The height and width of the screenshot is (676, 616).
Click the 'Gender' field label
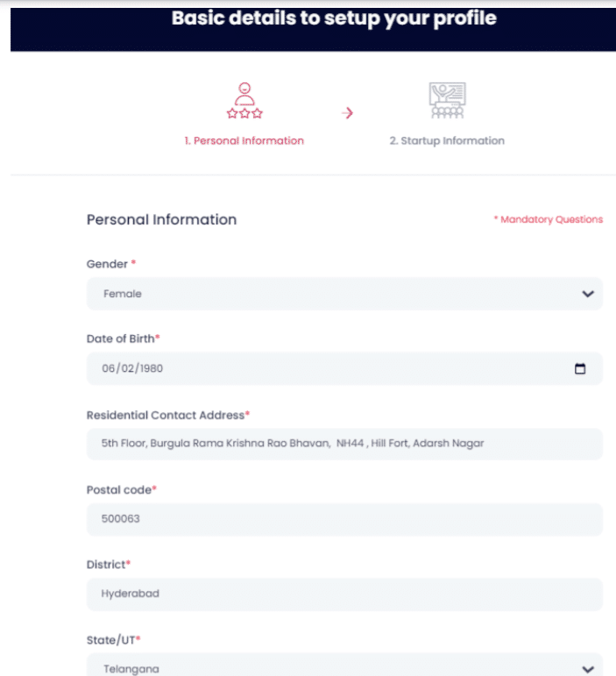(x=108, y=264)
